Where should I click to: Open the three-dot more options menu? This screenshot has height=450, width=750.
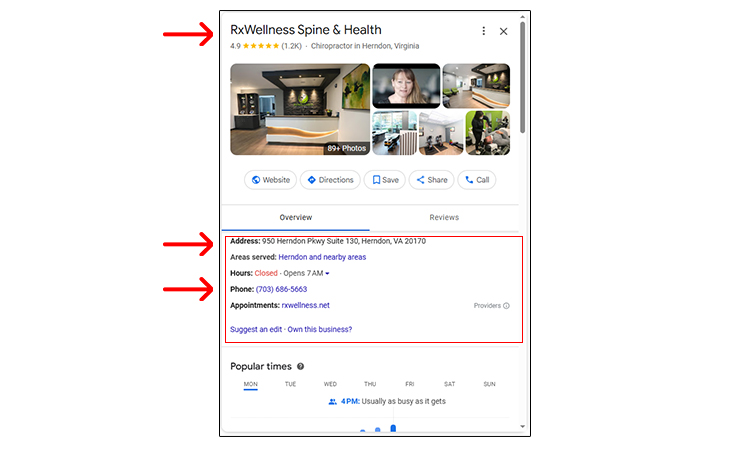[x=484, y=31]
